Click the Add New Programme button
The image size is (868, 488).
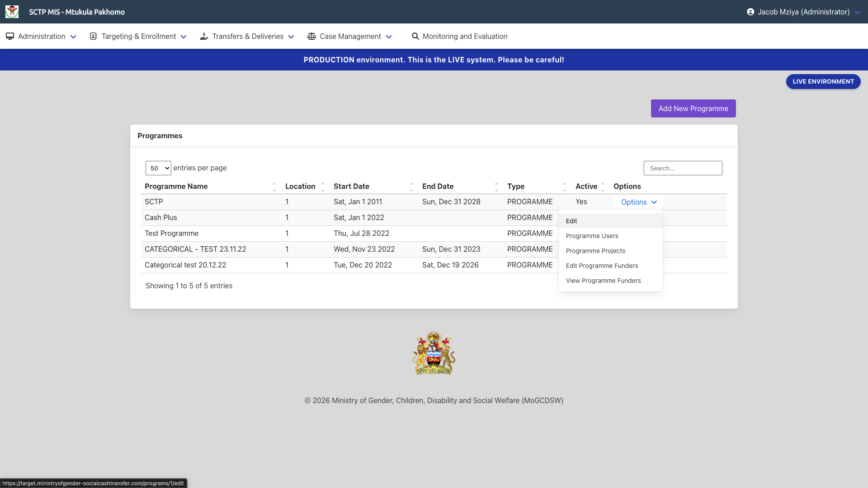coord(693,108)
